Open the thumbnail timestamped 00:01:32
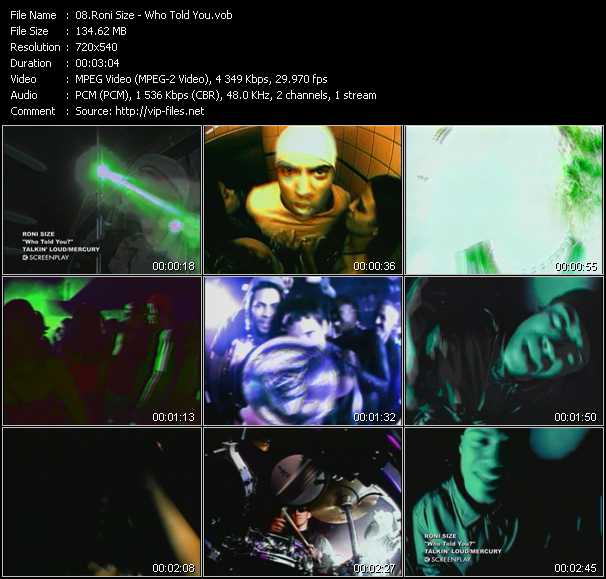The width and height of the screenshot is (606, 579). (x=303, y=351)
